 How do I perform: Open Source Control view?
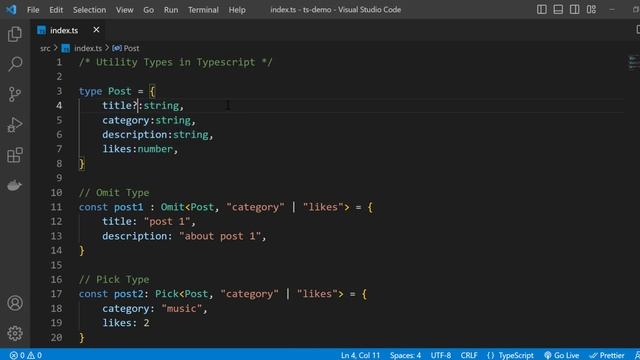coord(15,94)
